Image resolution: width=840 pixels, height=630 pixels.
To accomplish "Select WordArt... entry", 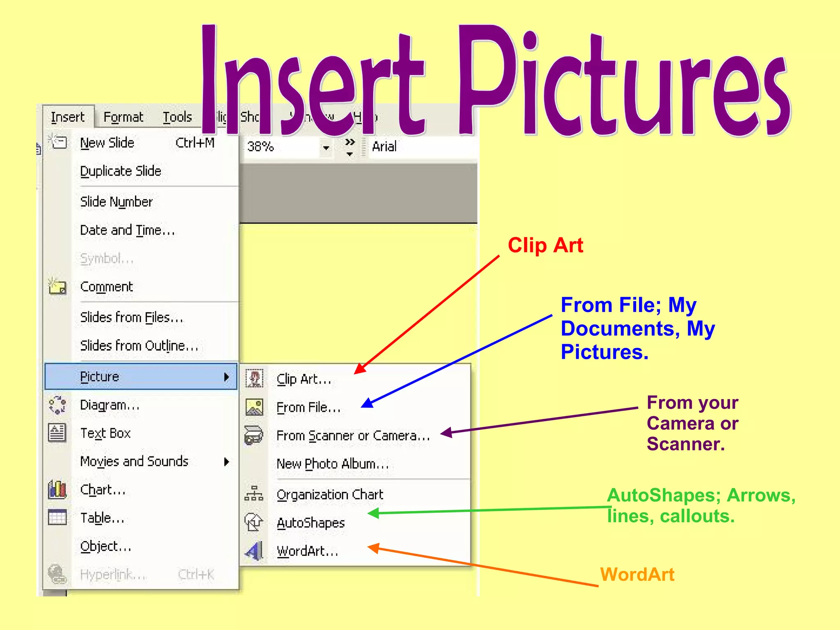I will (355, 550).
